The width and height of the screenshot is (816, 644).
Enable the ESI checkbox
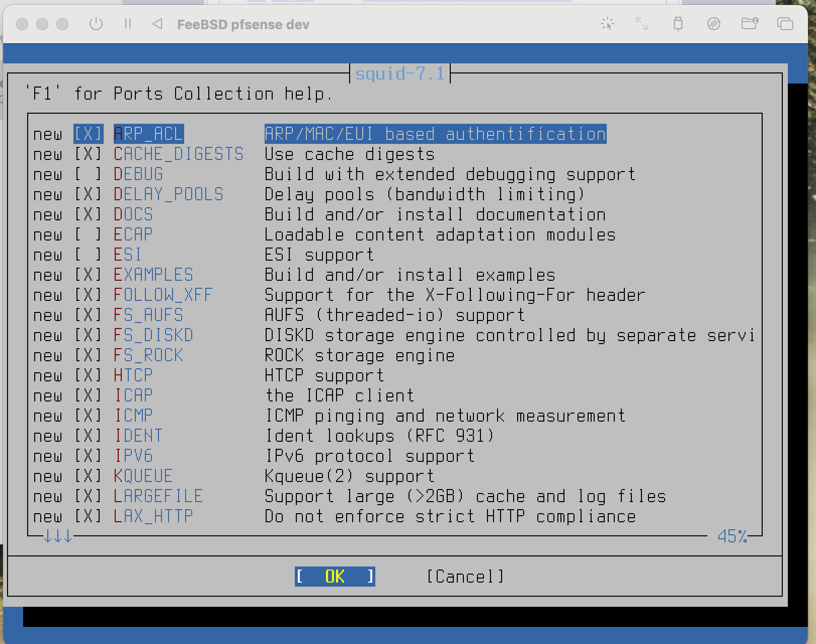pyautogui.click(x=89, y=255)
